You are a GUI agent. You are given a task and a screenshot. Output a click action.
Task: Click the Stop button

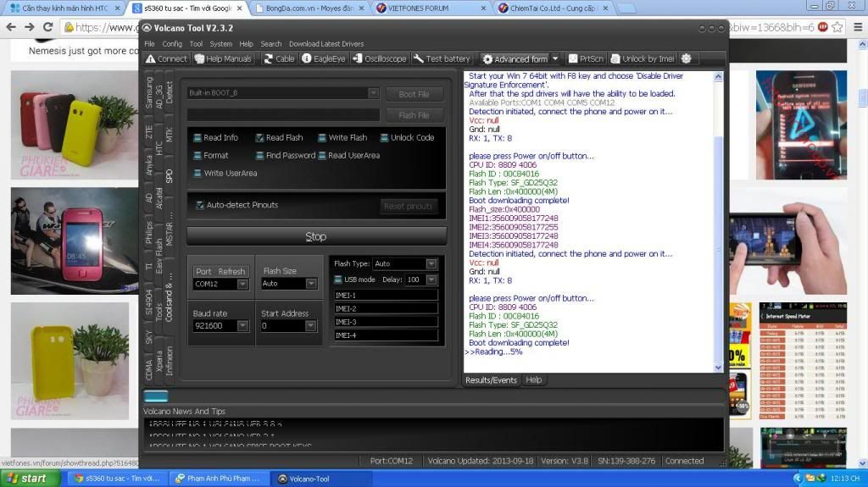[x=316, y=236]
